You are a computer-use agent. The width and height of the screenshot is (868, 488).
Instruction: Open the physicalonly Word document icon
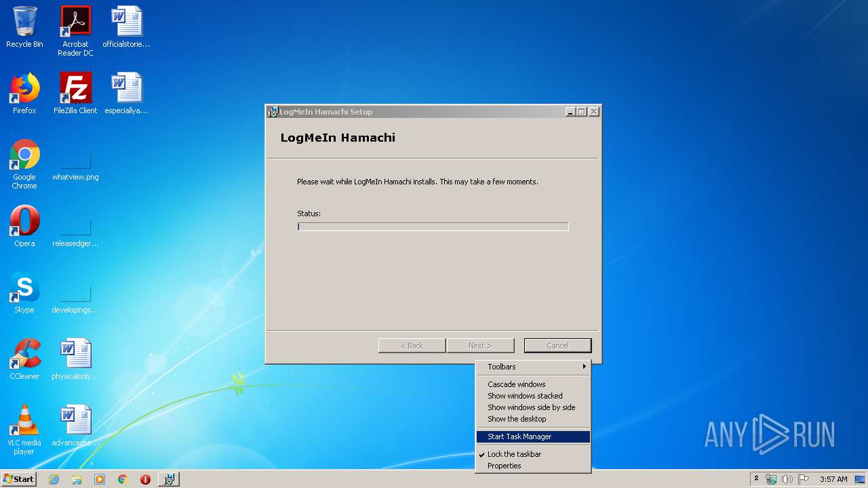75,359
